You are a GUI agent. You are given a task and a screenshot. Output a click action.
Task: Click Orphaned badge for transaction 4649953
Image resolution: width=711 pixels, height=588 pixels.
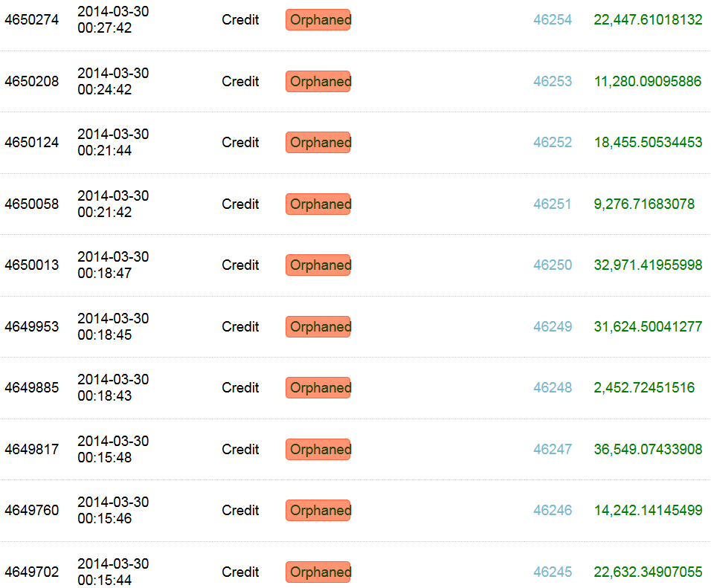click(318, 327)
